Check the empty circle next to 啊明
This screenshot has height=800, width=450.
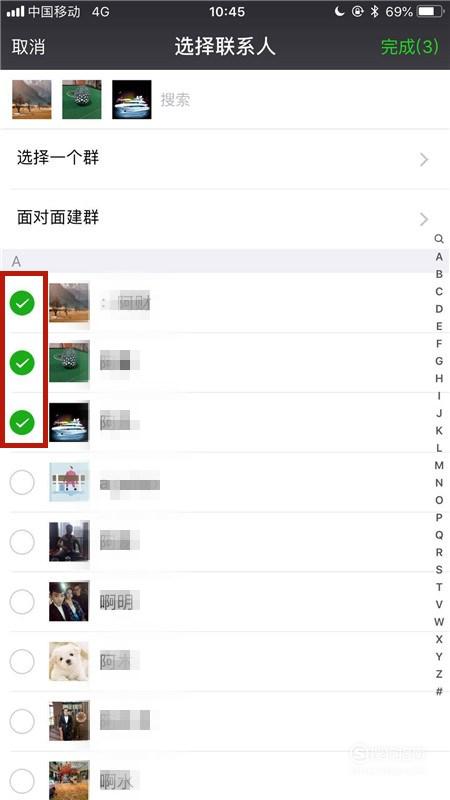tap(22, 602)
